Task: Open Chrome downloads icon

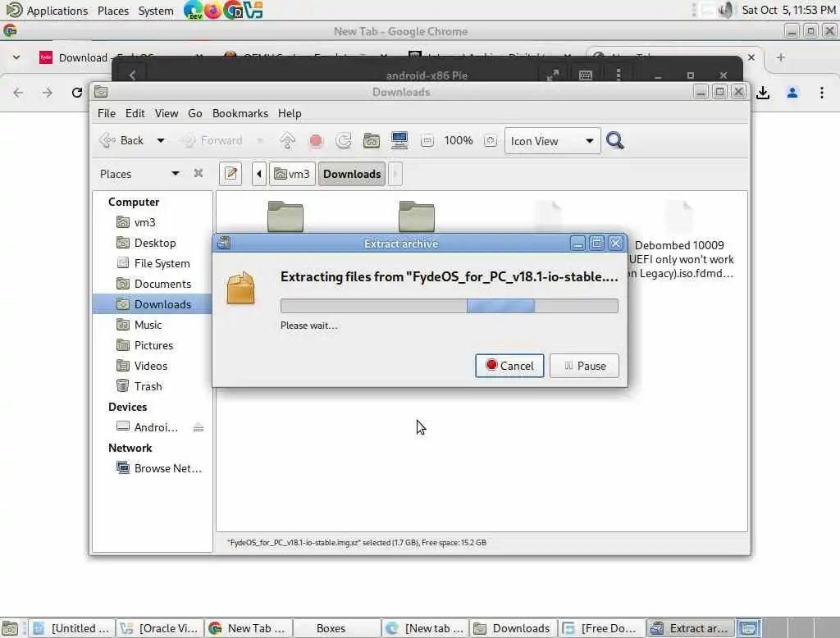Action: (763, 93)
